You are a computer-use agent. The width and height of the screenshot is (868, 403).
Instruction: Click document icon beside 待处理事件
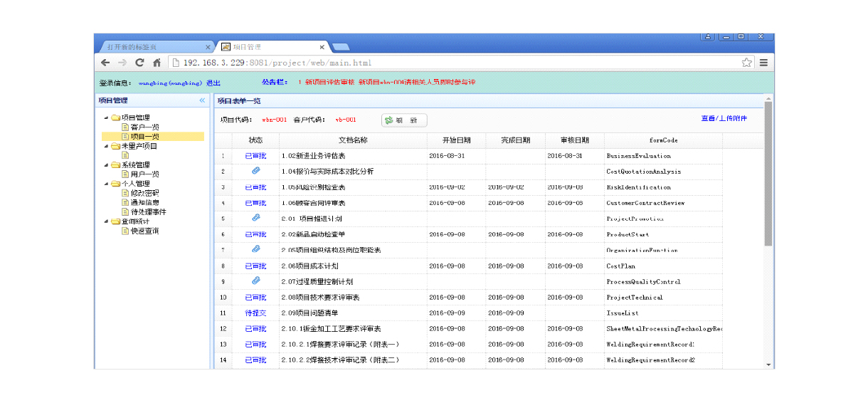125,211
